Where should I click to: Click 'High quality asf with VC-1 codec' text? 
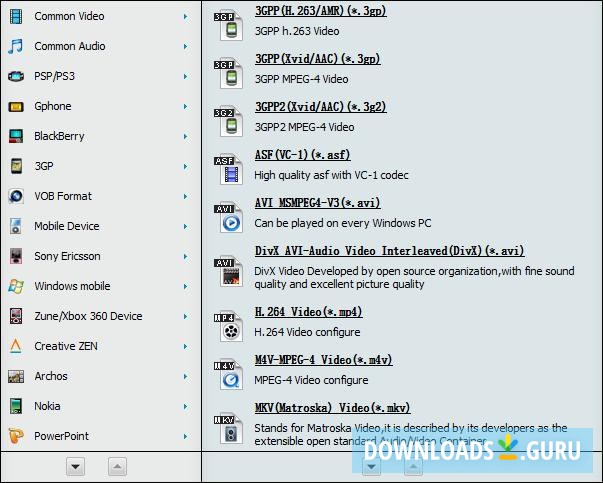331,175
